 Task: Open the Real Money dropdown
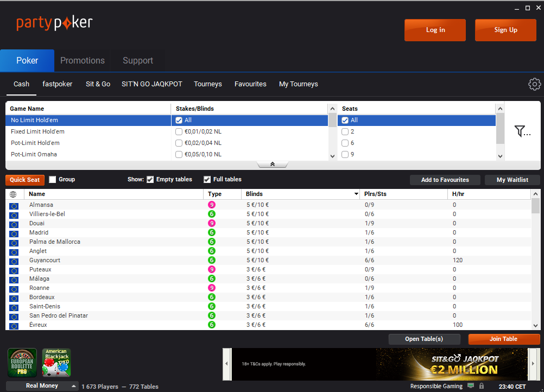(42, 385)
